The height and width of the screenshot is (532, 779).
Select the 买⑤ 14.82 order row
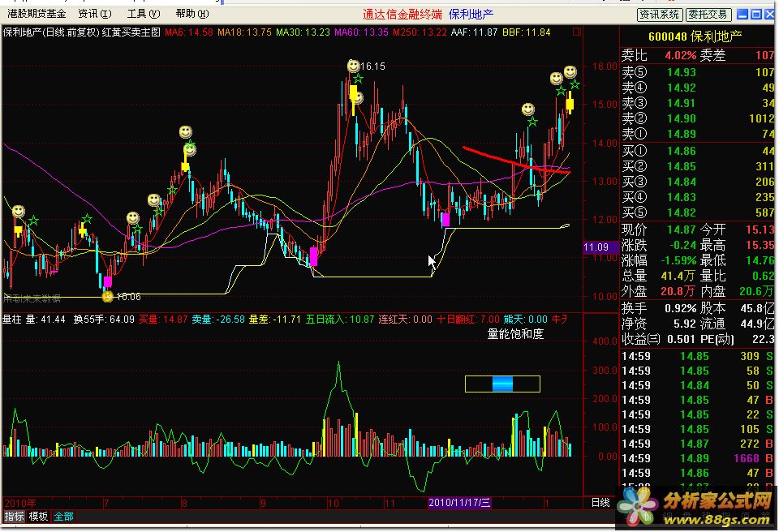pyautogui.click(x=698, y=212)
